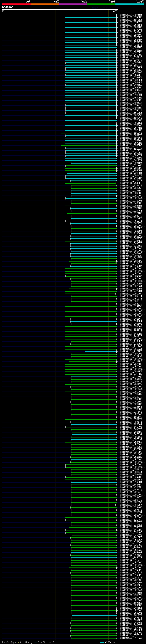
Task: Select hit entry UniRef100_B9DHX4
Action: [131, 95]
